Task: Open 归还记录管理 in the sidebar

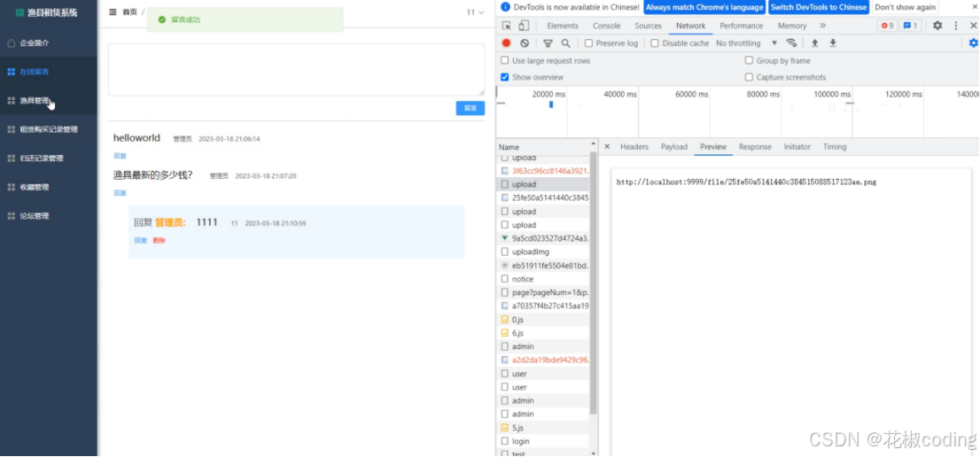Action: pyautogui.click(x=49, y=158)
